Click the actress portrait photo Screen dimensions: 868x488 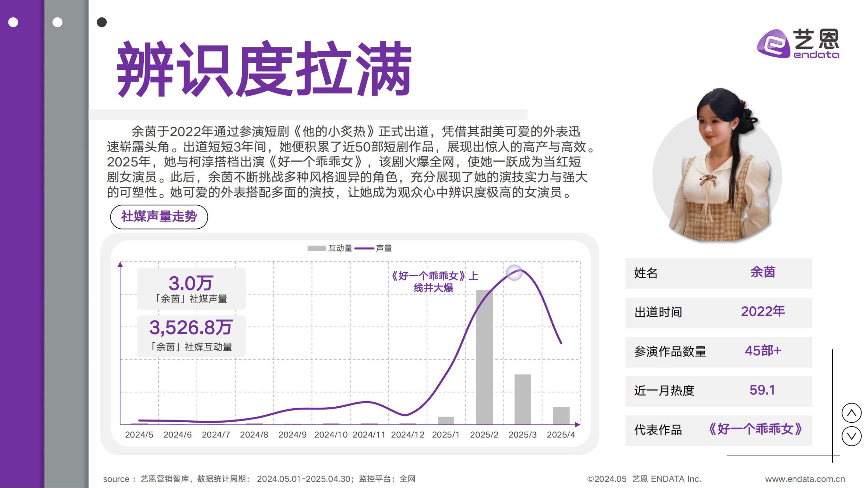tap(717, 164)
